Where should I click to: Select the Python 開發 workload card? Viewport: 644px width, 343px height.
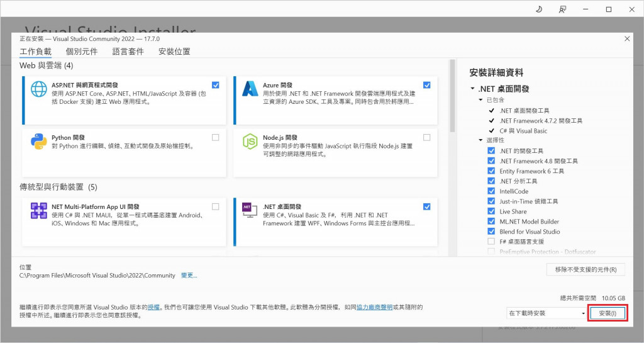point(124,153)
